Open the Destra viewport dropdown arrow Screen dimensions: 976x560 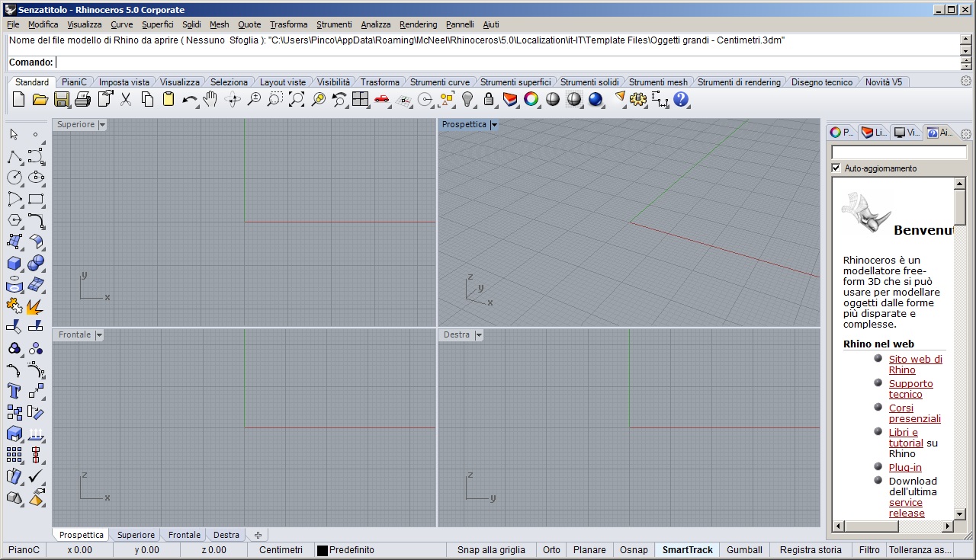(x=479, y=334)
